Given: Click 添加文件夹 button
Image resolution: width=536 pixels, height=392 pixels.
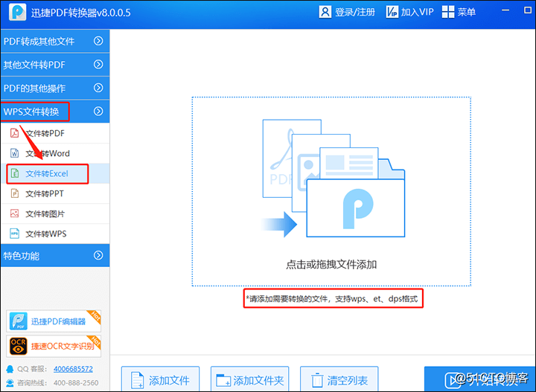Looking at the screenshot, I should [x=250, y=379].
